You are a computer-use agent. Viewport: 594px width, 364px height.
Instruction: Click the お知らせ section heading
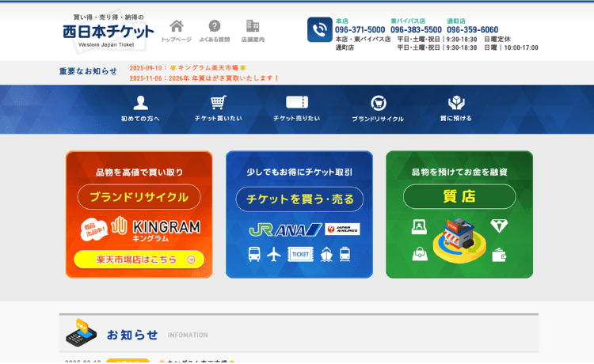tap(132, 335)
